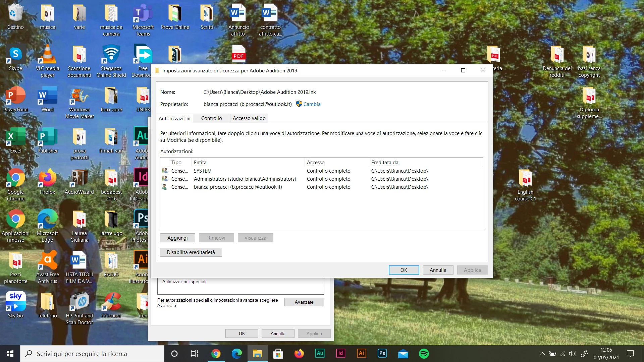
Task: Click the Photoshop taskbar icon
Action: 382,353
